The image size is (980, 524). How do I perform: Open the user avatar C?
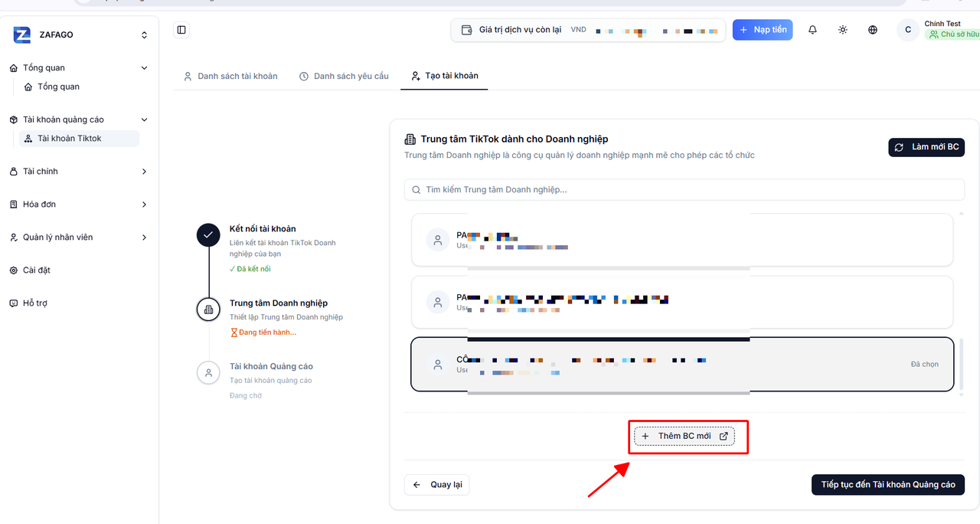[908, 30]
